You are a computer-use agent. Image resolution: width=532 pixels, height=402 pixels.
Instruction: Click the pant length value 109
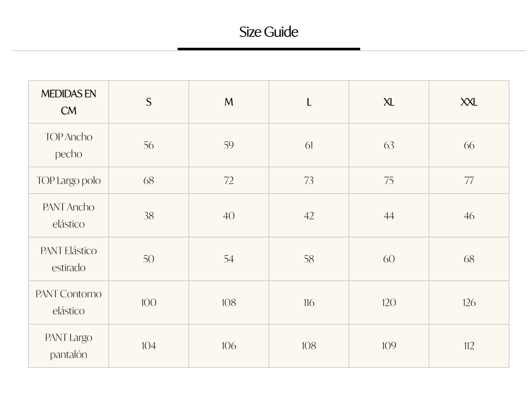click(389, 346)
